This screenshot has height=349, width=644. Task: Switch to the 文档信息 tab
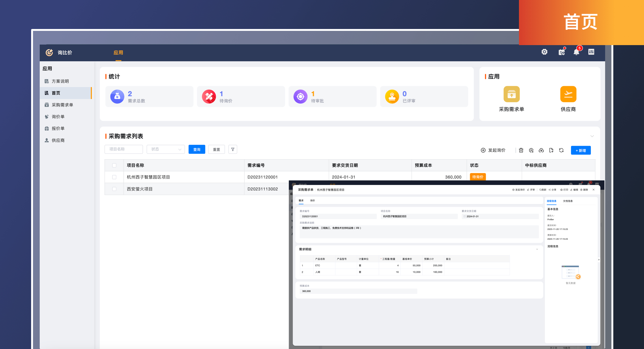[x=568, y=201]
